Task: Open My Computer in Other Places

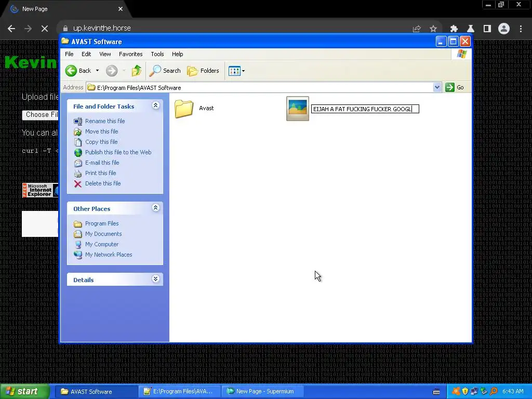Action: 102,244
